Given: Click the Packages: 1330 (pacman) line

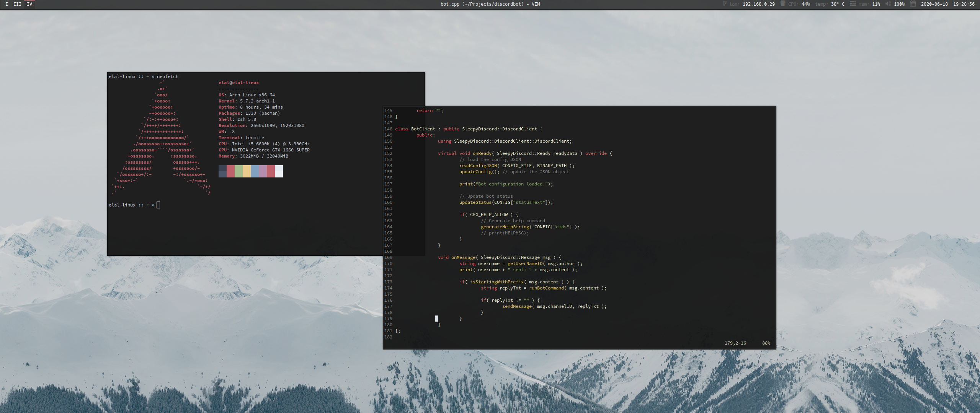Looking at the screenshot, I should pos(249,113).
